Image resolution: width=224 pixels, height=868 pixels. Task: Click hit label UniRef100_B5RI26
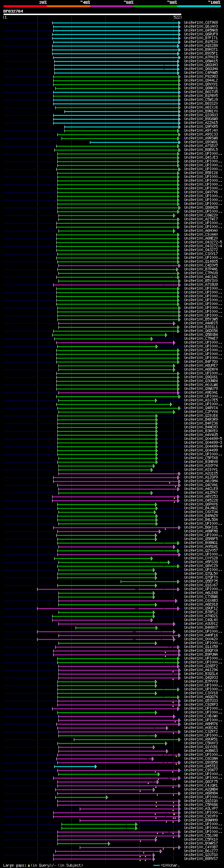[201, 173]
